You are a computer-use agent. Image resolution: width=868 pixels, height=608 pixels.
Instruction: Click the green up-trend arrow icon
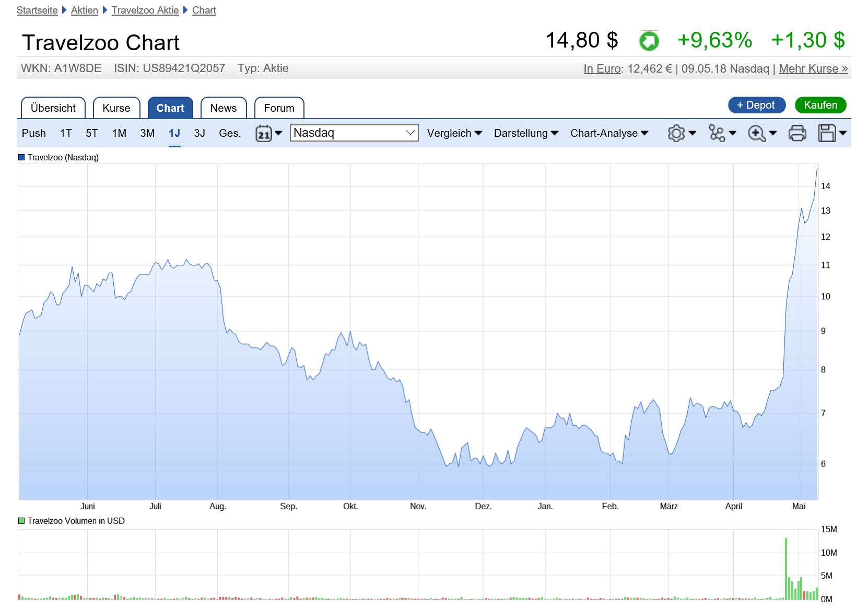pyautogui.click(x=649, y=41)
